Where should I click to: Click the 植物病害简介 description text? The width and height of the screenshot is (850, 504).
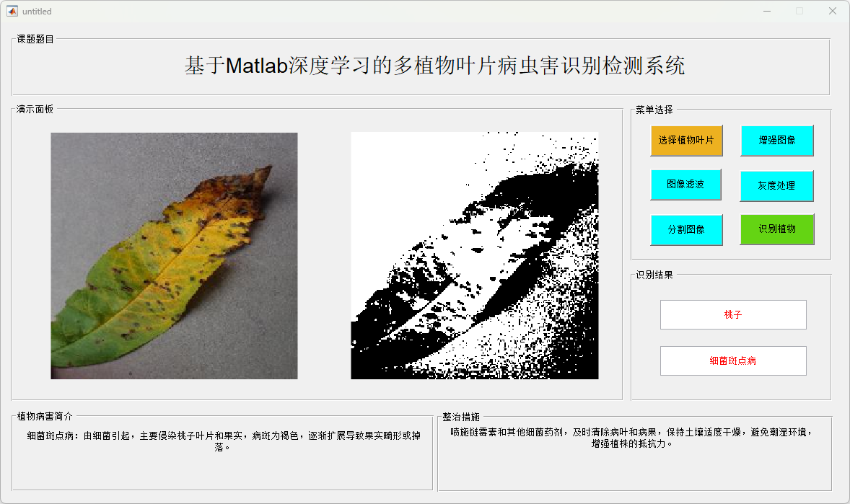click(224, 441)
